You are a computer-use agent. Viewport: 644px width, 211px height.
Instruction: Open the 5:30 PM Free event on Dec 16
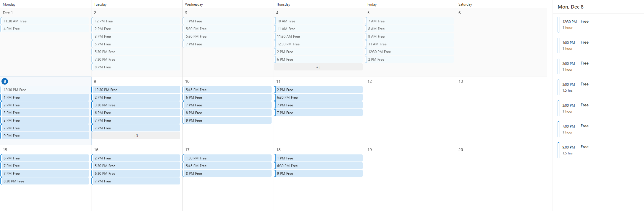[136, 166]
